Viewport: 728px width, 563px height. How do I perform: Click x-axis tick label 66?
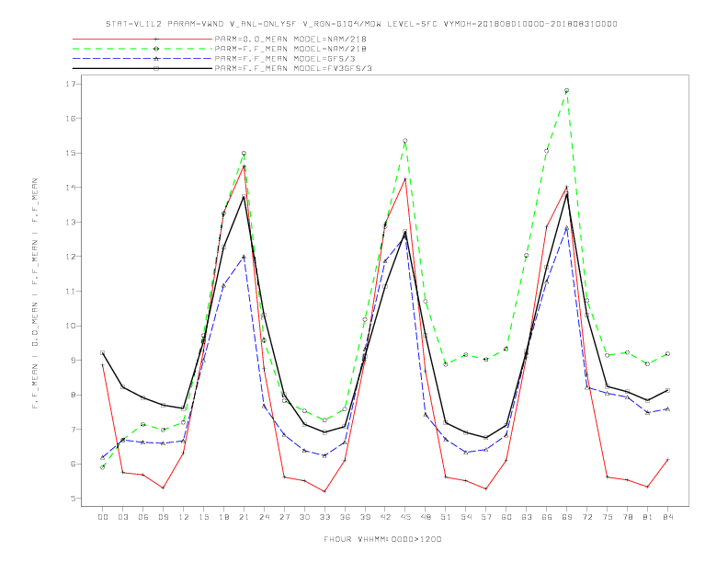click(547, 517)
